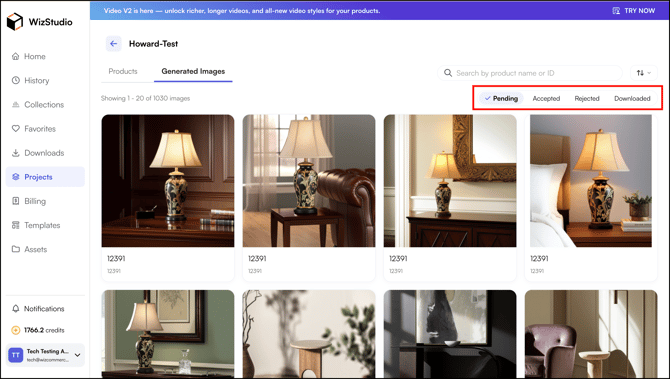Click the Home house icon

click(x=16, y=56)
